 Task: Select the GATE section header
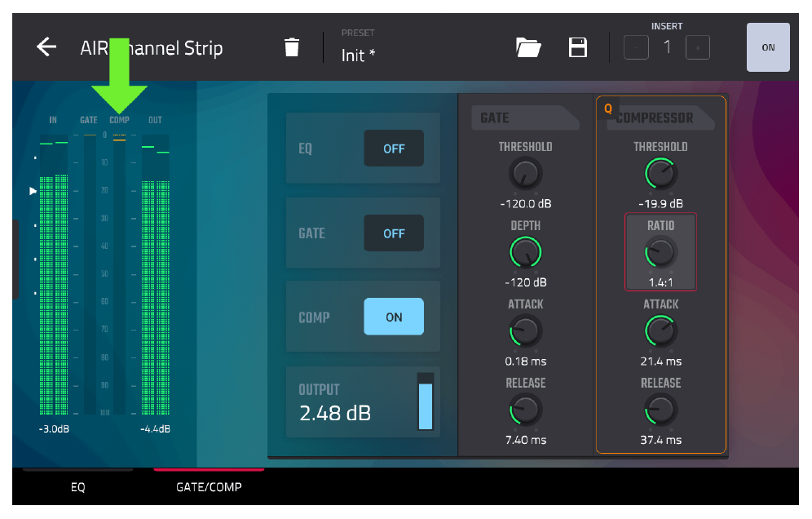point(525,118)
